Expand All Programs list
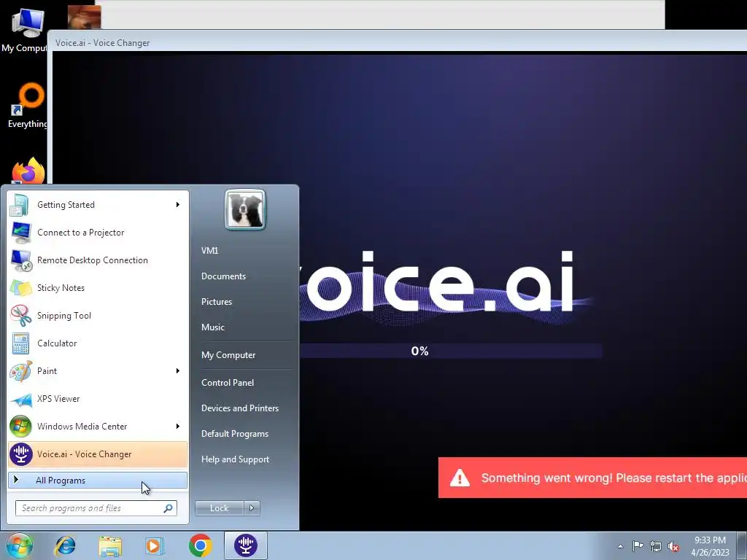The width and height of the screenshot is (747, 560). (98, 480)
